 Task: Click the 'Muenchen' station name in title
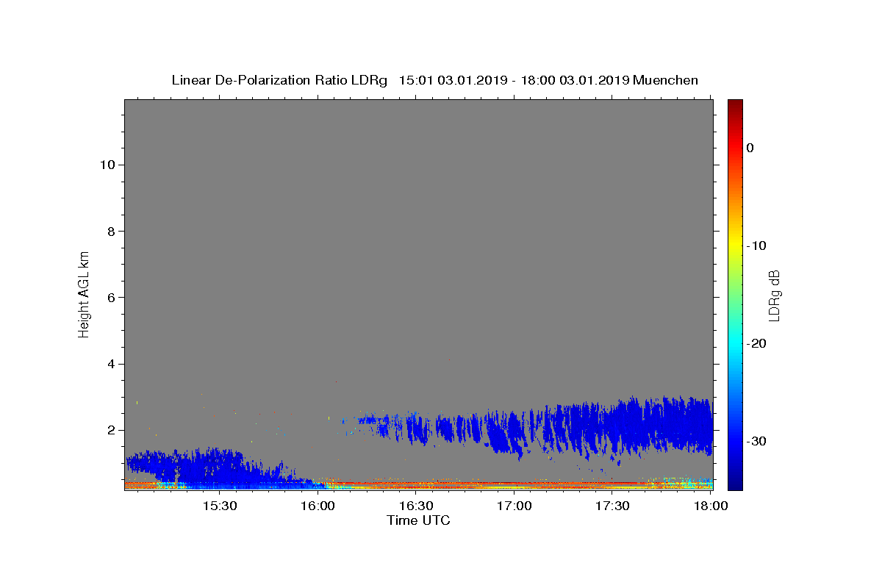[665, 80]
